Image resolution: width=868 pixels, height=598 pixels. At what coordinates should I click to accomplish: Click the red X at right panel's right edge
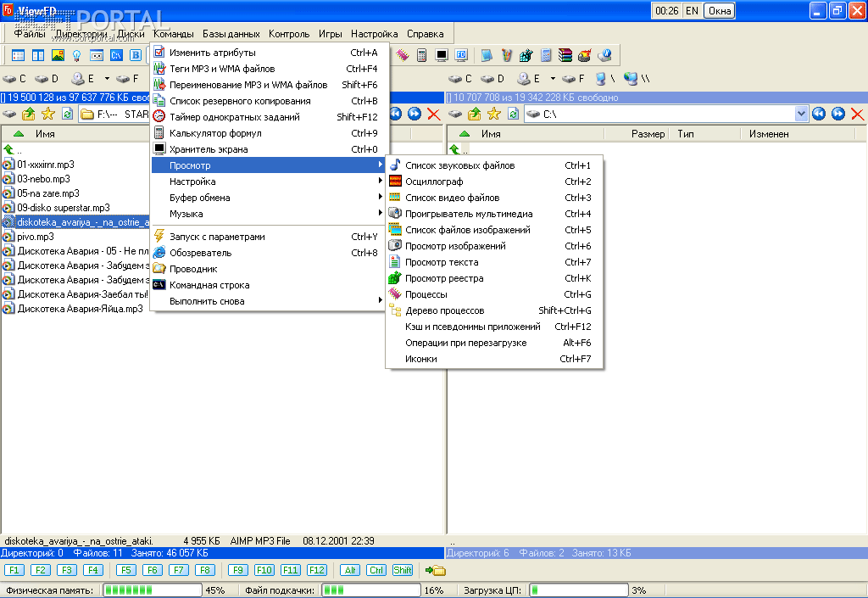click(x=858, y=114)
